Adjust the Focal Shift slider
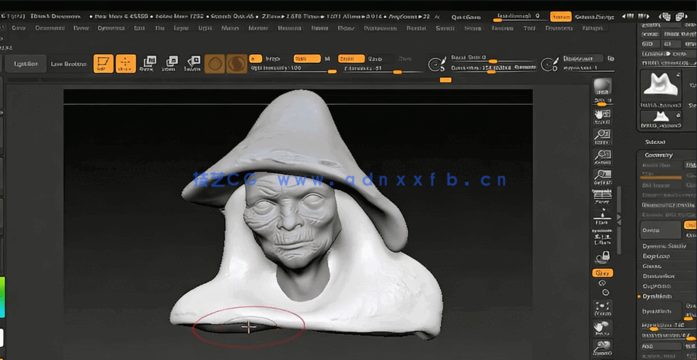The image size is (697, 360). pos(493,58)
